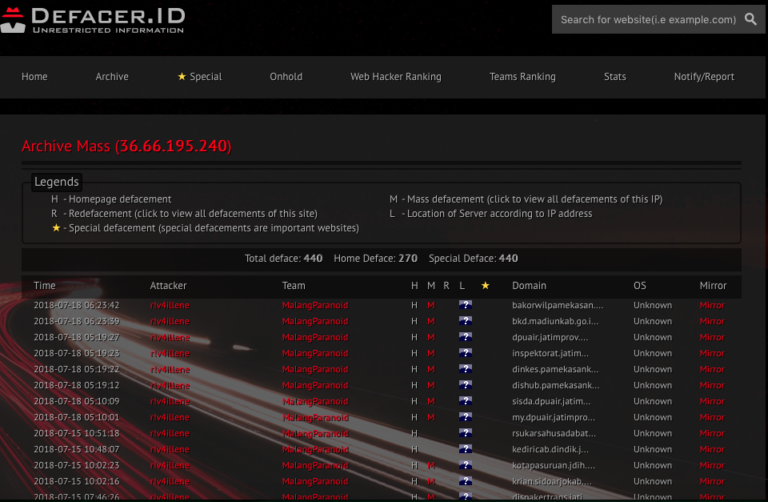Click attacker r!v4illene at 10:51:18 row
This screenshot has height=502, width=768.
click(x=169, y=433)
